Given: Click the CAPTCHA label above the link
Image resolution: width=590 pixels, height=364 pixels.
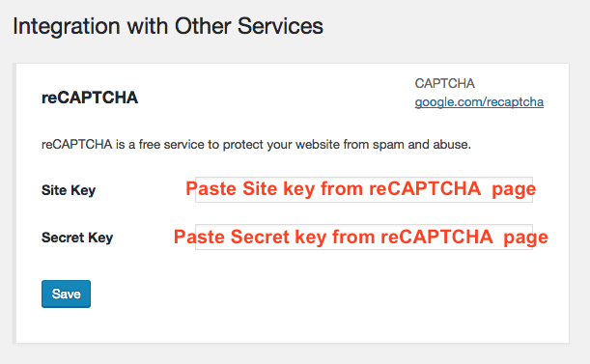Looking at the screenshot, I should click(x=445, y=83).
